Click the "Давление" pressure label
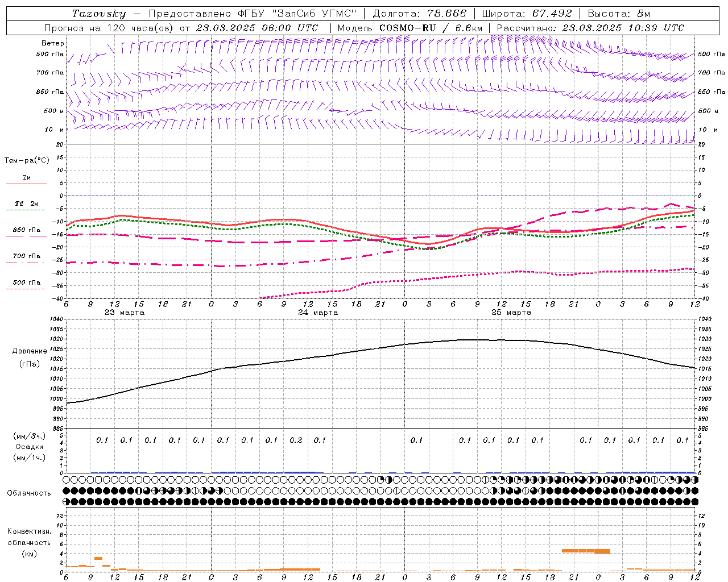The image size is (728, 582). coord(30,351)
